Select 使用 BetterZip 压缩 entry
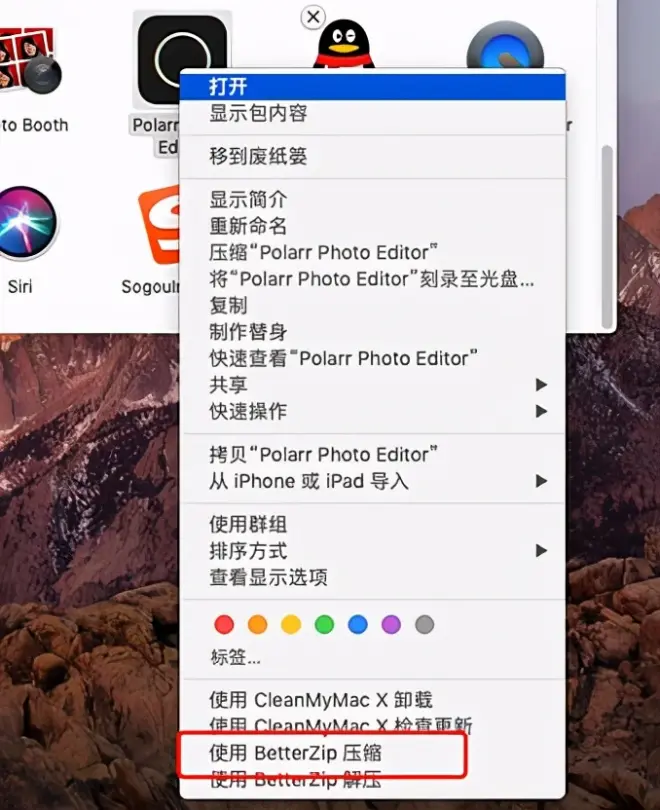This screenshot has height=810, width=660. click(x=372, y=753)
